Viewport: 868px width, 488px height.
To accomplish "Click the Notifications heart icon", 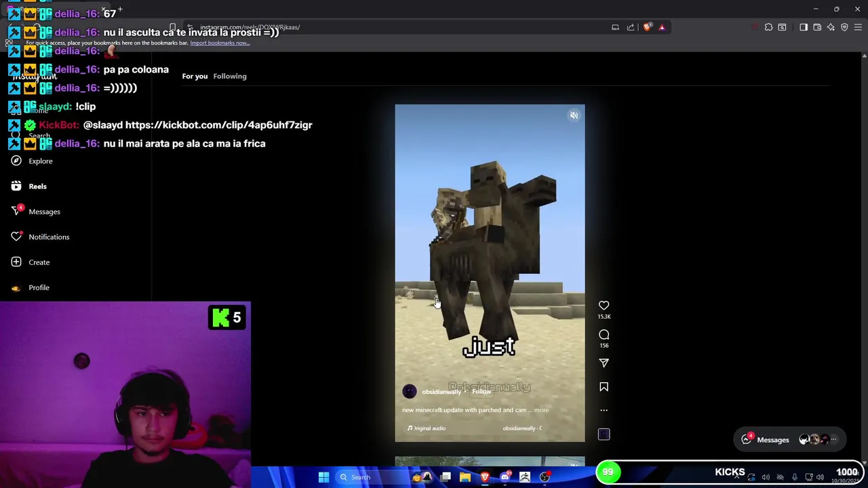I will pyautogui.click(x=16, y=237).
